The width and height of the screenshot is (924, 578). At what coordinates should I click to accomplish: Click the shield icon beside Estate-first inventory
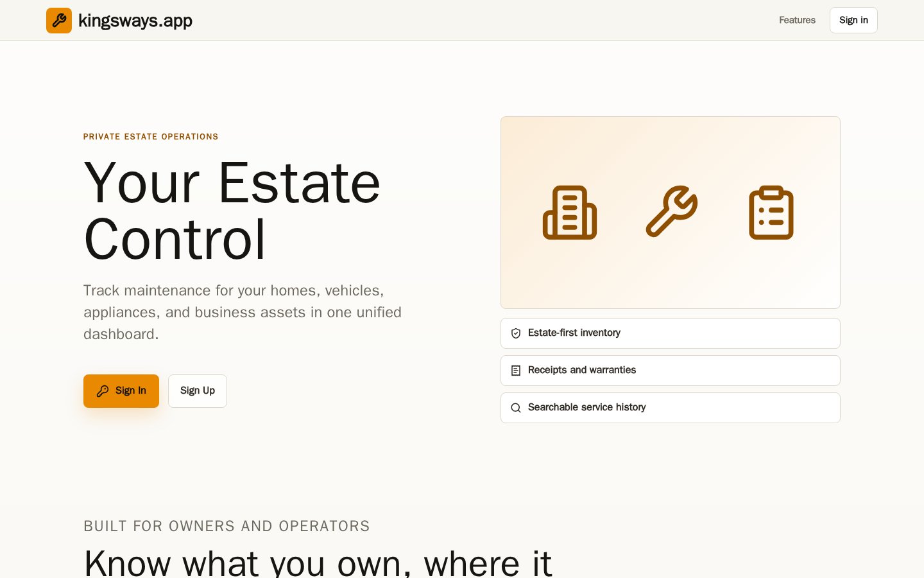point(516,333)
